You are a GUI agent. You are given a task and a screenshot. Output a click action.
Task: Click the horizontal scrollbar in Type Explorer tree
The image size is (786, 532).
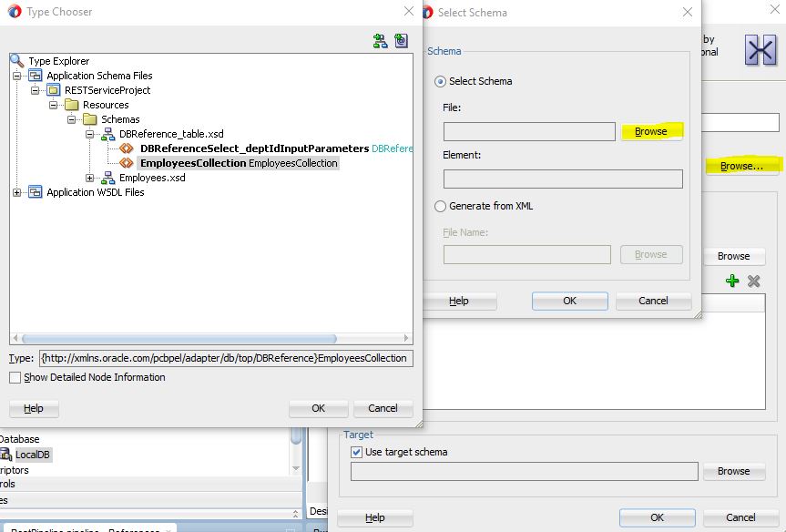tap(179, 339)
